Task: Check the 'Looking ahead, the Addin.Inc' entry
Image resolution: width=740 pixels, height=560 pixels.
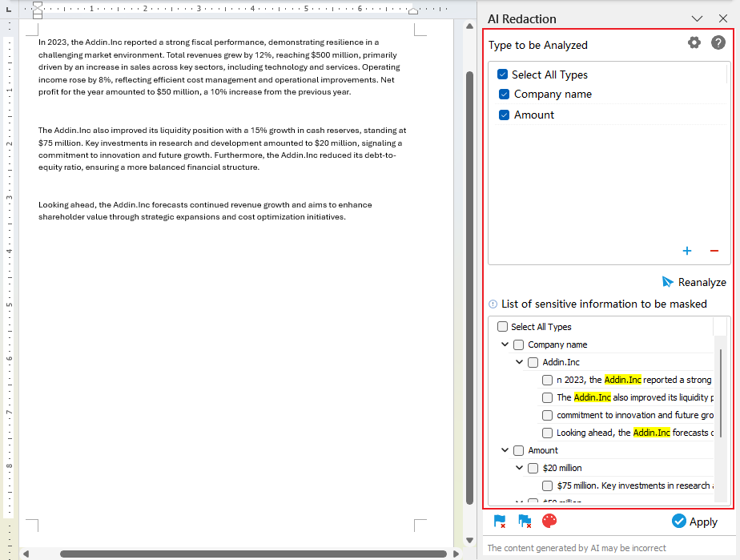Action: (x=547, y=433)
